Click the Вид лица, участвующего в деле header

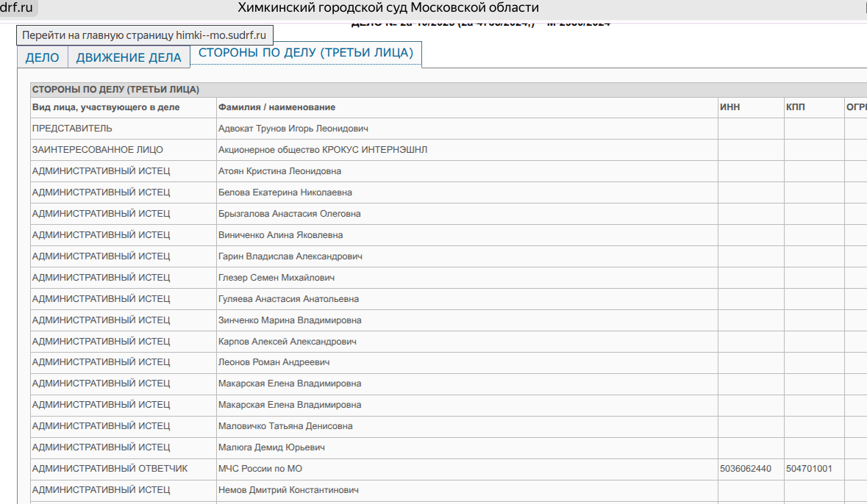[106, 107]
